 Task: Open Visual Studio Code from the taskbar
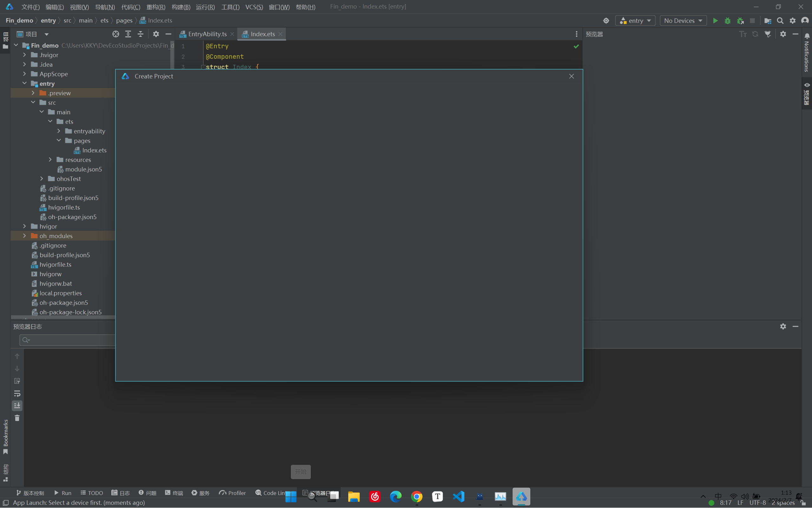point(458,496)
